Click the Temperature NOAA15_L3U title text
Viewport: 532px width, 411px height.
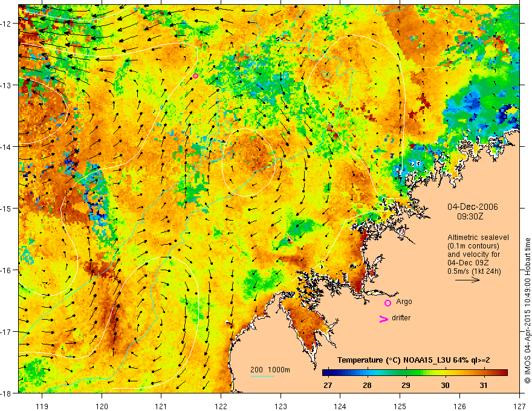[x=414, y=360]
